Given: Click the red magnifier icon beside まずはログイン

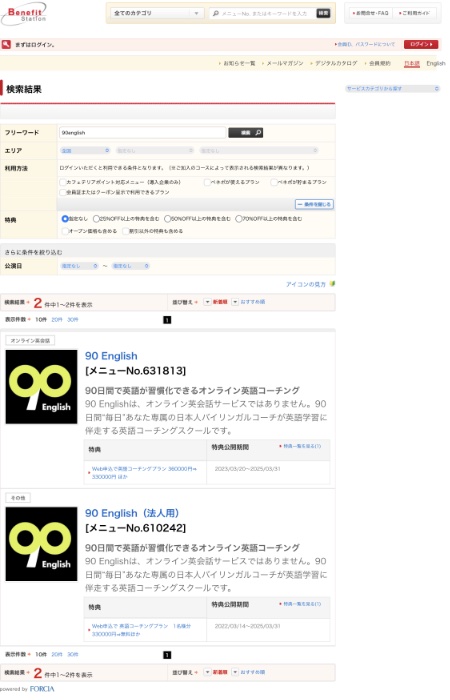Looking at the screenshot, I should click(x=6, y=44).
